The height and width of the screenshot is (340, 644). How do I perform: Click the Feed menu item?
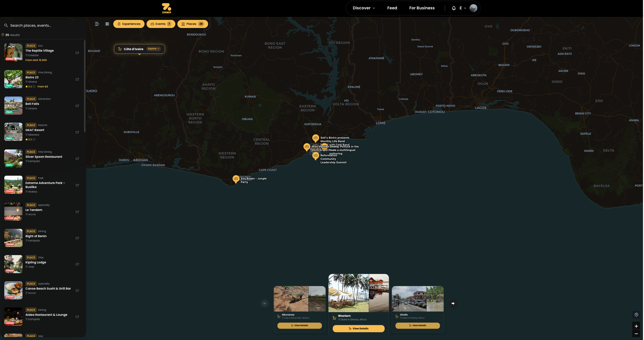coord(392,8)
